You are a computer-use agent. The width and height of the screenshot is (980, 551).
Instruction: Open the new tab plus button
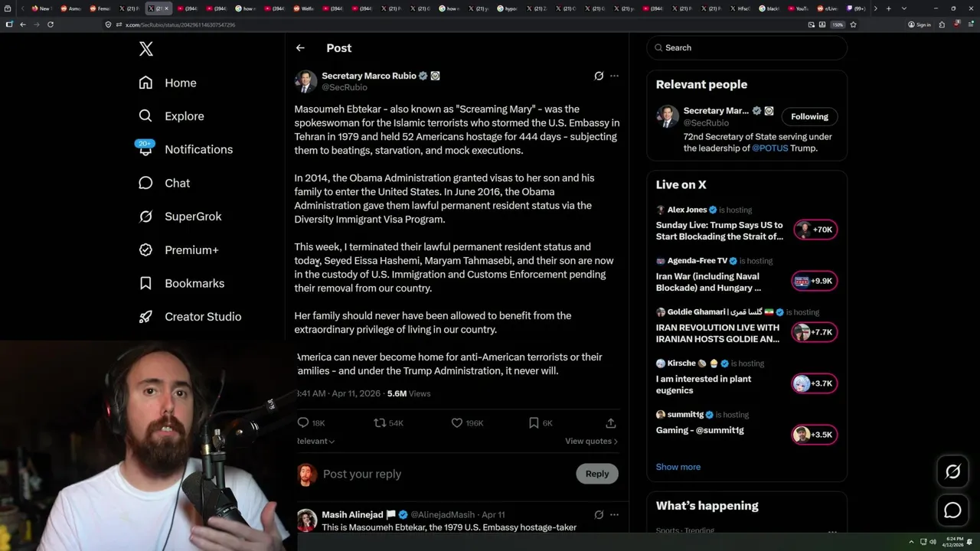coord(888,8)
